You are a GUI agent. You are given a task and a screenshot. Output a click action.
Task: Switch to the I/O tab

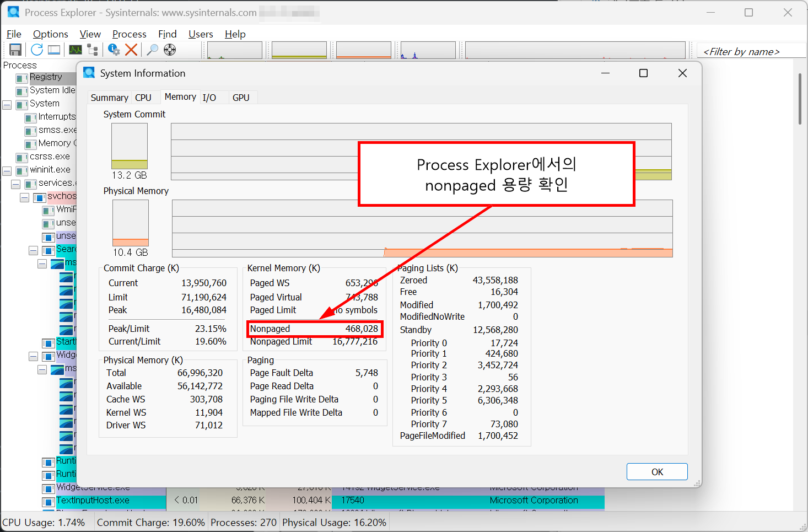pyautogui.click(x=209, y=98)
